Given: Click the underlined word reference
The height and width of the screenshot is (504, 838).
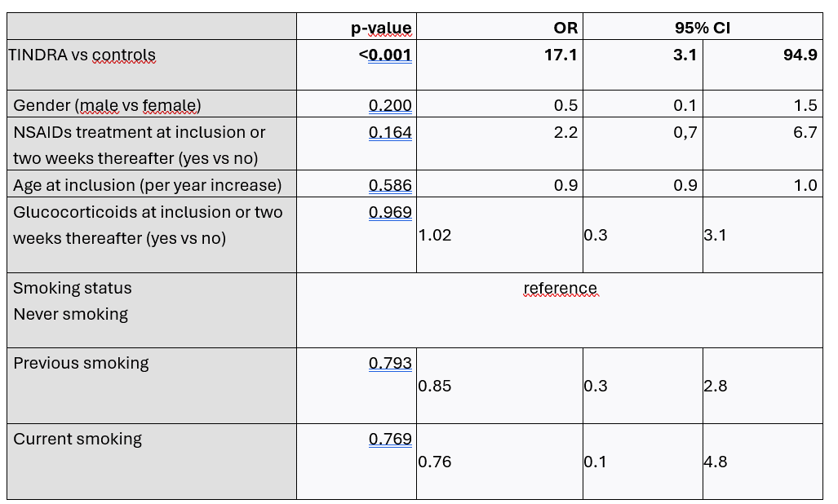Looking at the screenshot, I should point(560,288).
